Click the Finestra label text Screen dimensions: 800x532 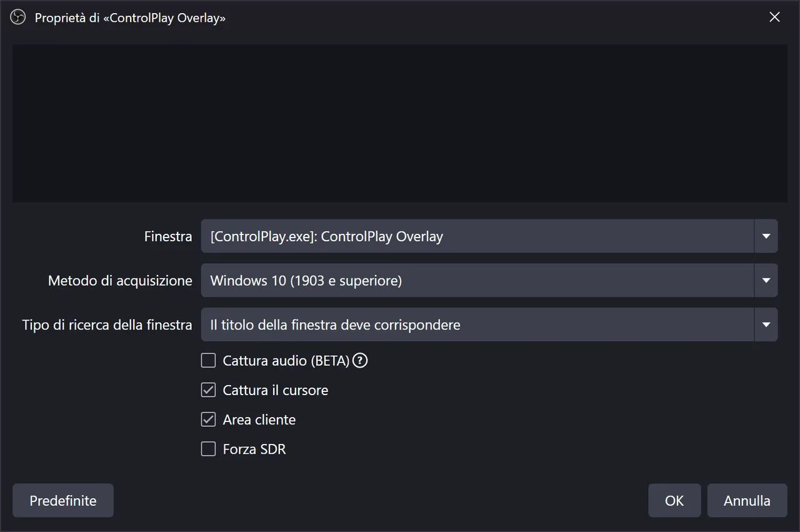point(168,236)
